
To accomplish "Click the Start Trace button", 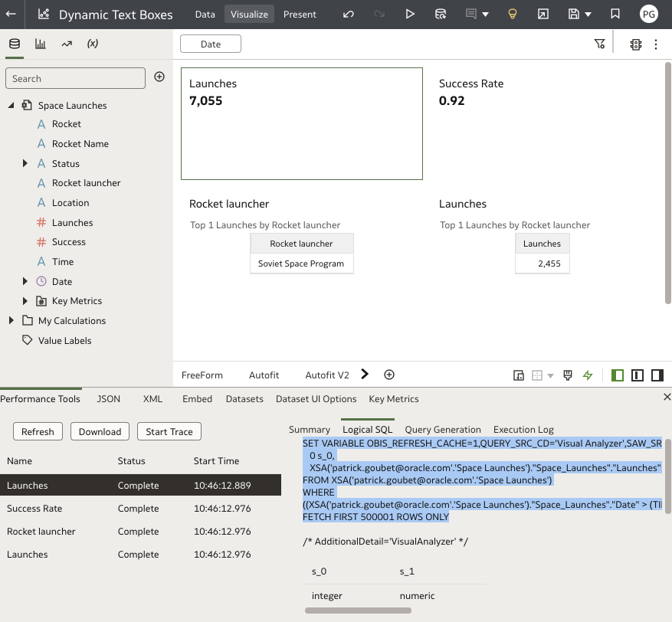I will (169, 431).
